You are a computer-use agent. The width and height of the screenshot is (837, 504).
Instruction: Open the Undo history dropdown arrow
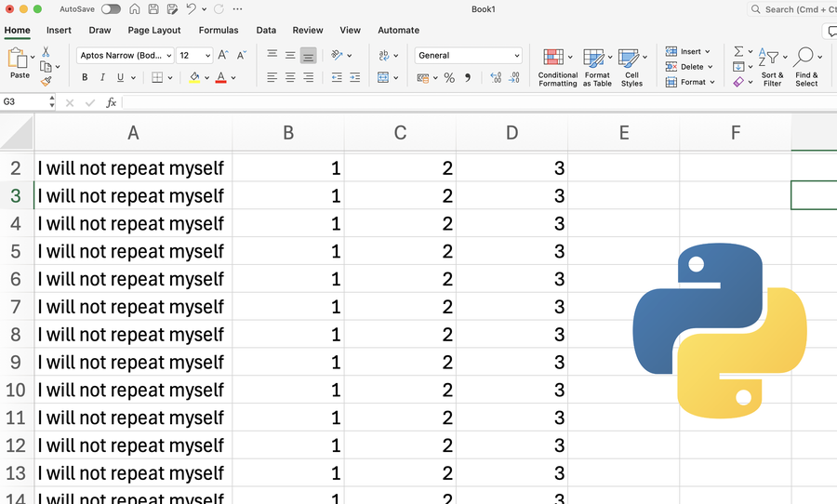pyautogui.click(x=204, y=9)
